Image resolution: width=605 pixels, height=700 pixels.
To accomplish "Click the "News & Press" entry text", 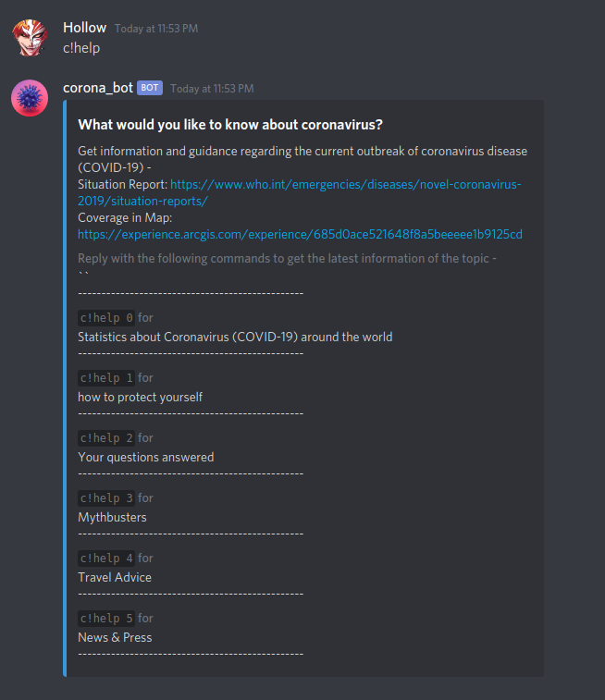I will pos(115,637).
